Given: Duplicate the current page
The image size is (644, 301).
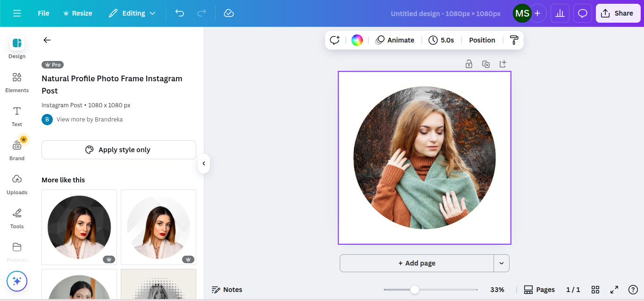Looking at the screenshot, I should (486, 63).
